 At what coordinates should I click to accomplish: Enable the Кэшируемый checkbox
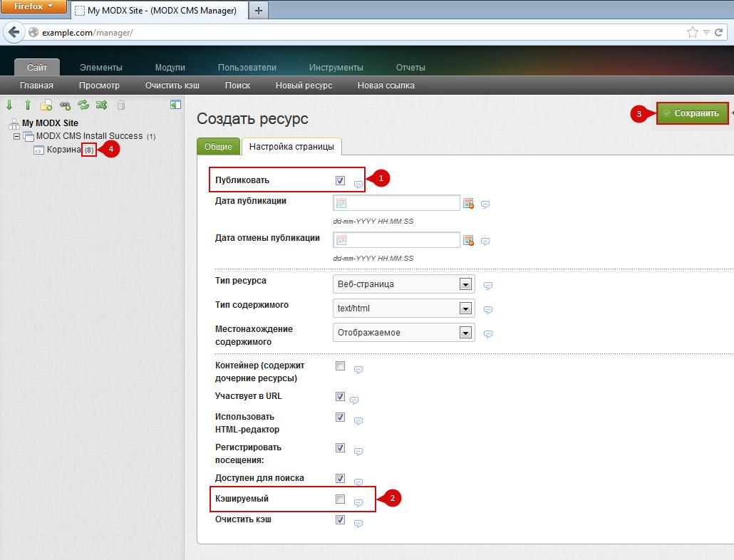(x=340, y=499)
